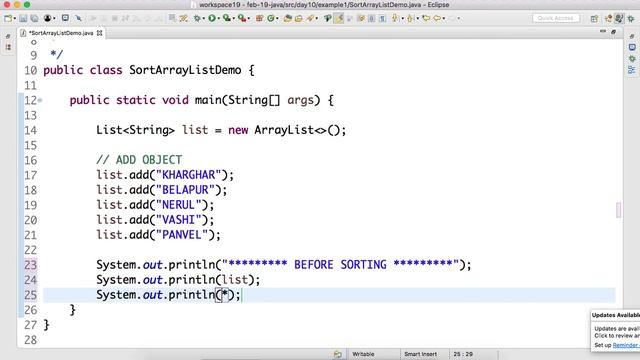Click the SortArrayListDemo class name on line 10
The height and width of the screenshot is (360, 640).
tap(185, 70)
